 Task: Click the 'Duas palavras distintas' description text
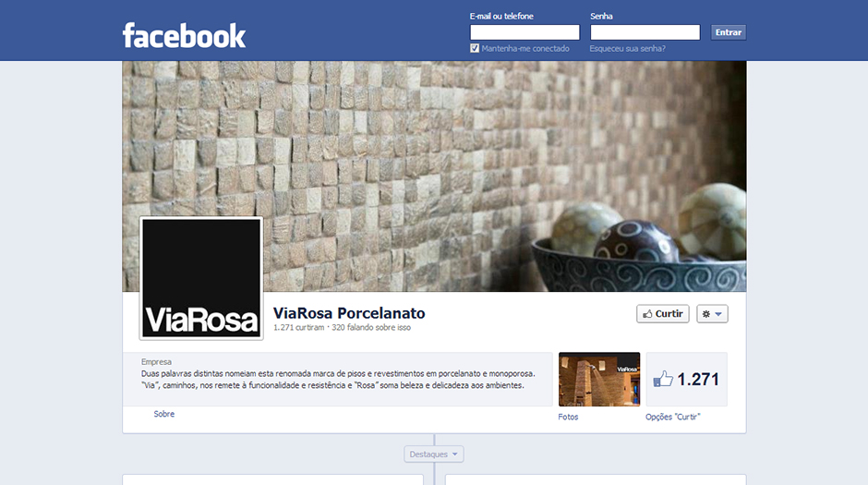pos(338,380)
